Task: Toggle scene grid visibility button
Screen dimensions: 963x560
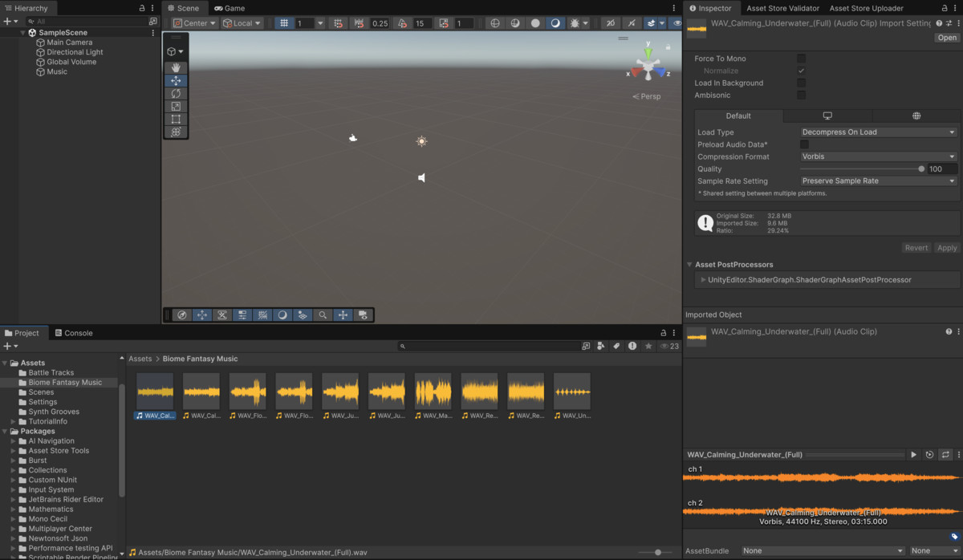Action: coord(283,23)
